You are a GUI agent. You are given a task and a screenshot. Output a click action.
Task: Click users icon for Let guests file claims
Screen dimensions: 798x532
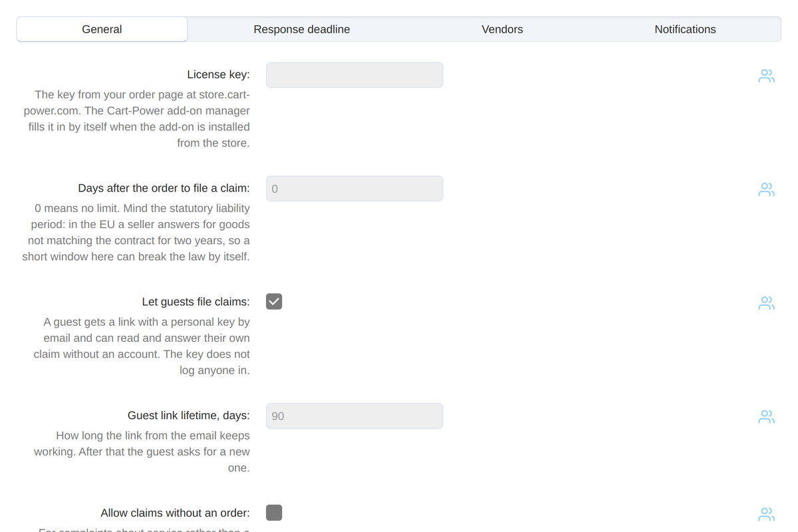point(767,303)
